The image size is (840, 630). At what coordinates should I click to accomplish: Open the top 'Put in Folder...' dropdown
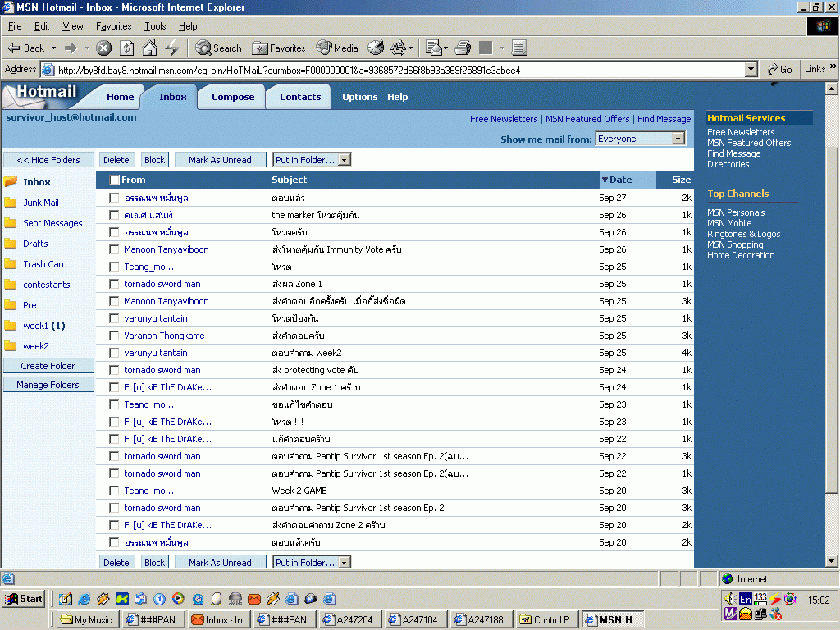click(x=345, y=160)
